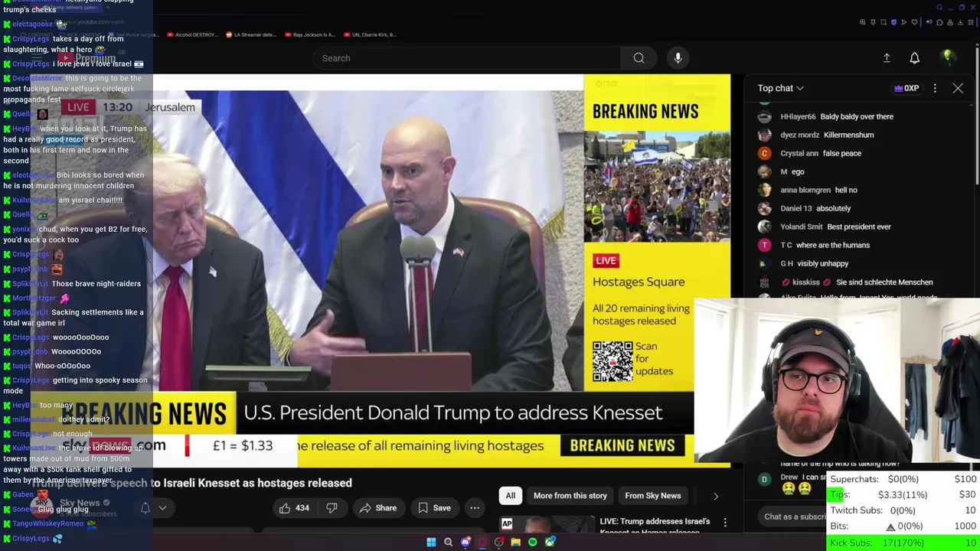980x551 pixels.
Task: Click video title about Israeli Knesset speech
Action: (192, 483)
